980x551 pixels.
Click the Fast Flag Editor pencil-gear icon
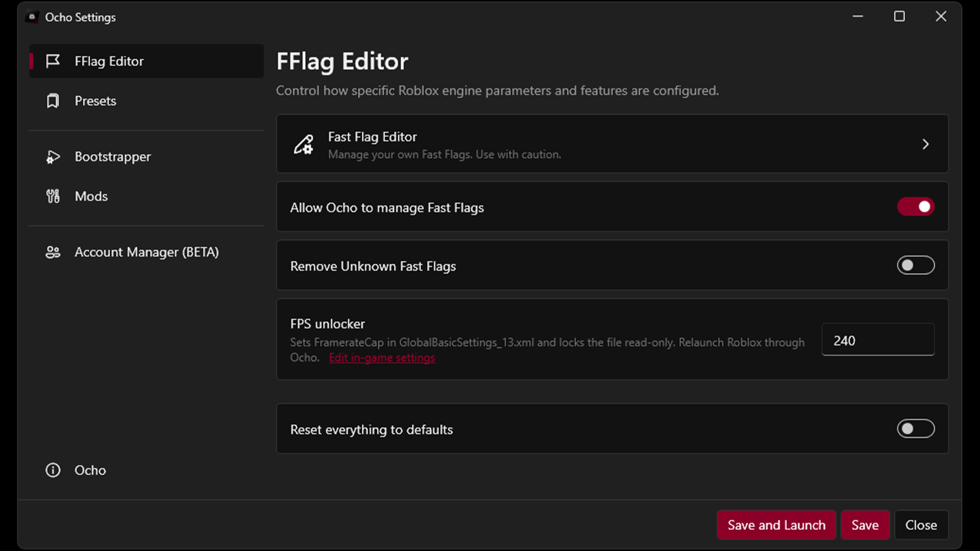304,144
